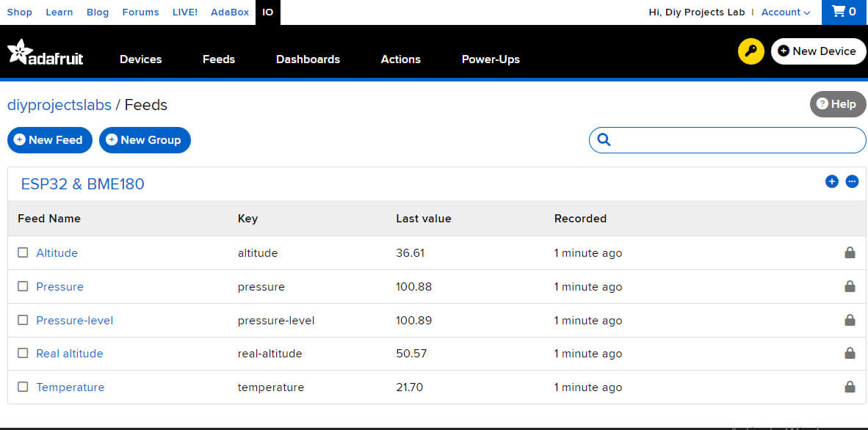Visit the Forums link
The height and width of the screenshot is (430, 868).
point(140,12)
